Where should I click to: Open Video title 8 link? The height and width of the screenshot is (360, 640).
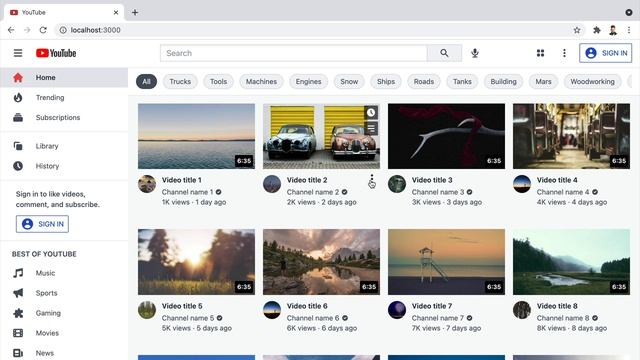557,306
